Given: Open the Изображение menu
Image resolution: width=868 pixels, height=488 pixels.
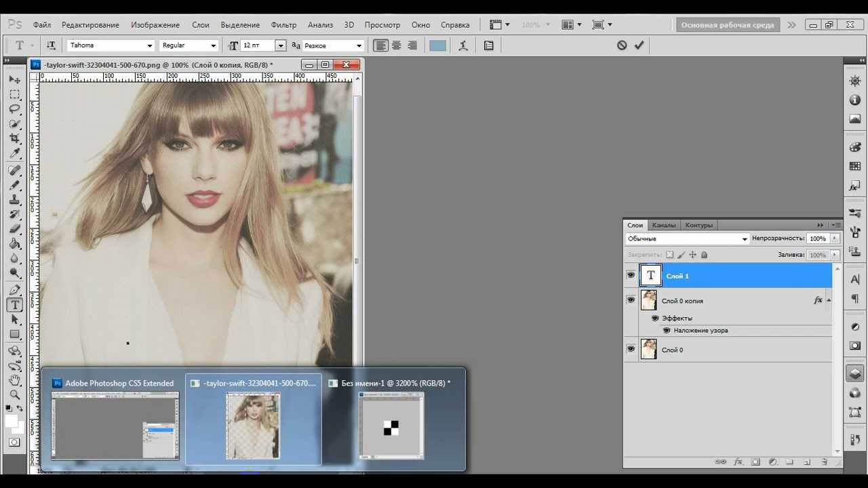Looking at the screenshot, I should pyautogui.click(x=155, y=24).
